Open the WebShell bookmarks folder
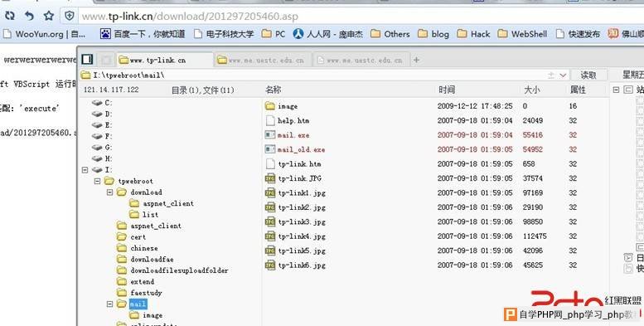 click(x=522, y=34)
